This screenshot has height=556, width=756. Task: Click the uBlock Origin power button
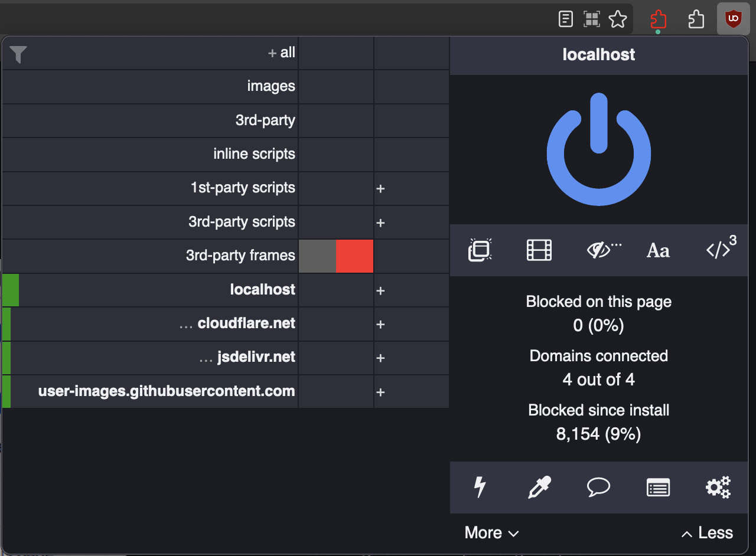coord(598,149)
